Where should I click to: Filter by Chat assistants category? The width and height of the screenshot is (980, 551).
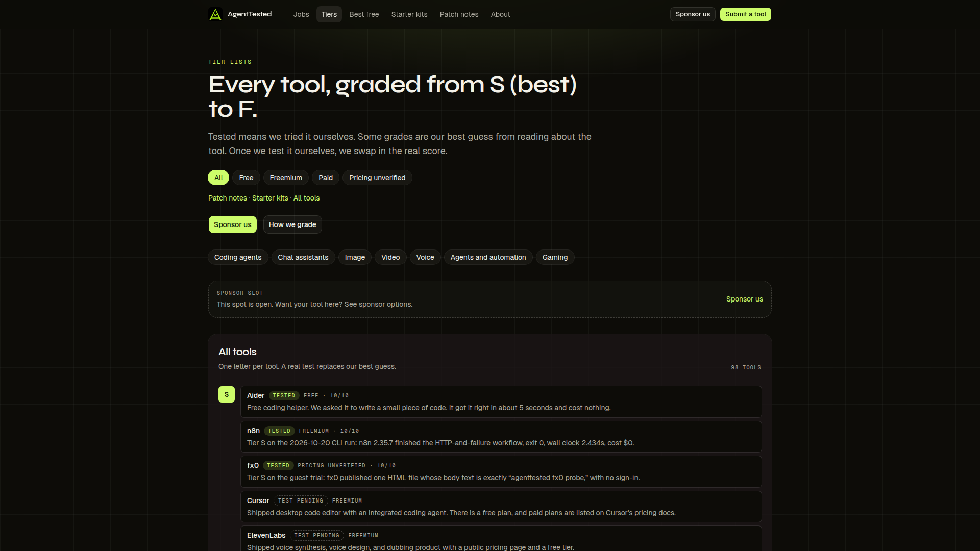303,257
